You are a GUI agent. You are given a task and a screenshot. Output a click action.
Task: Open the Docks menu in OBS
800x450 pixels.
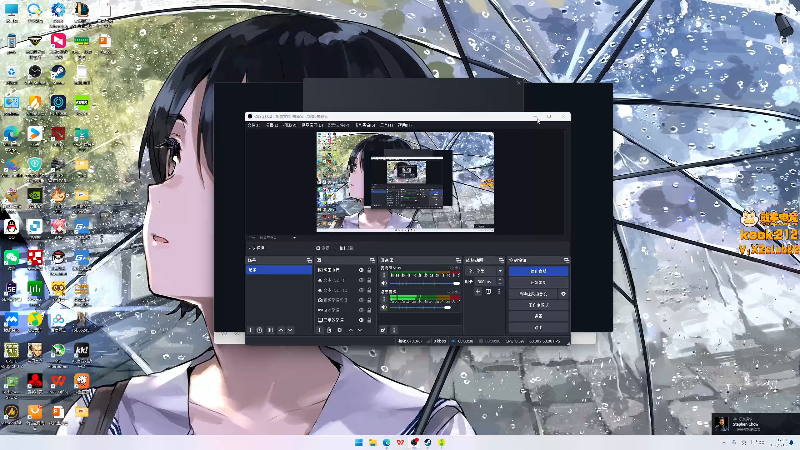click(313, 125)
